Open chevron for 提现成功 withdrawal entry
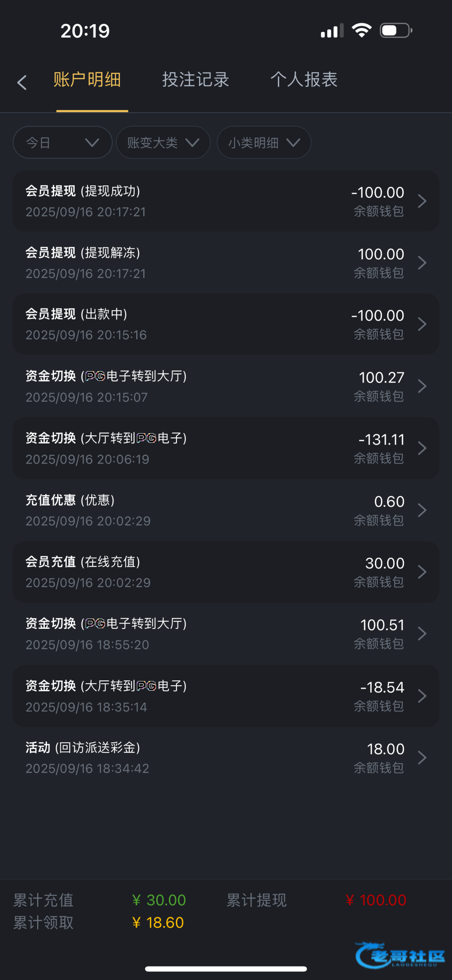The image size is (452, 980). 422,201
